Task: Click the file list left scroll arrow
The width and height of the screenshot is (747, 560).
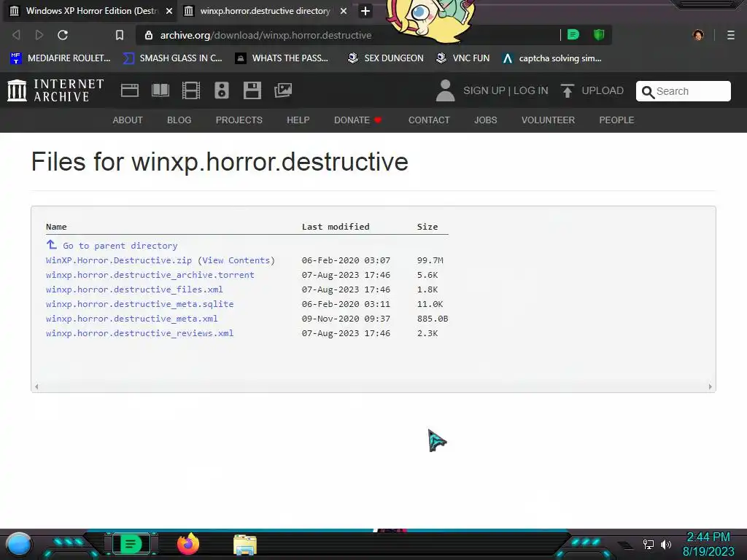Action: 36,386
